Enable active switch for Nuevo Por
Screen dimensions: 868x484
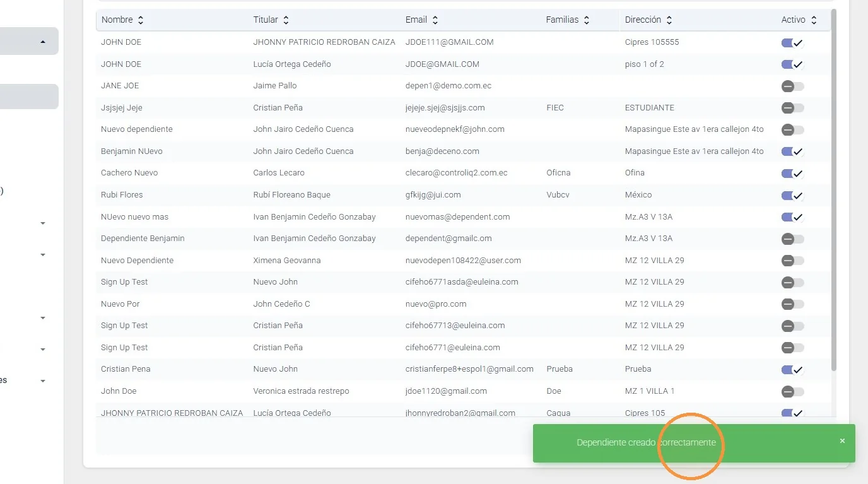tap(792, 304)
